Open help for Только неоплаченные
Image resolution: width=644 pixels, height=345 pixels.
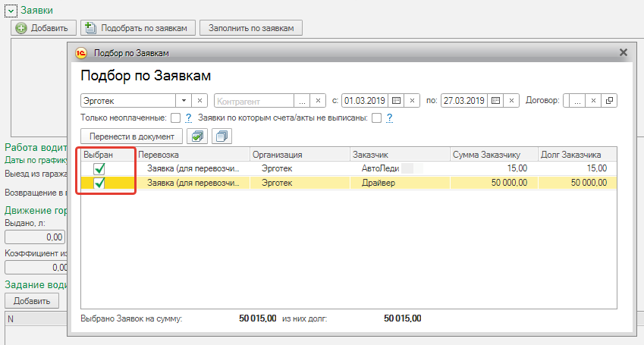(188, 118)
